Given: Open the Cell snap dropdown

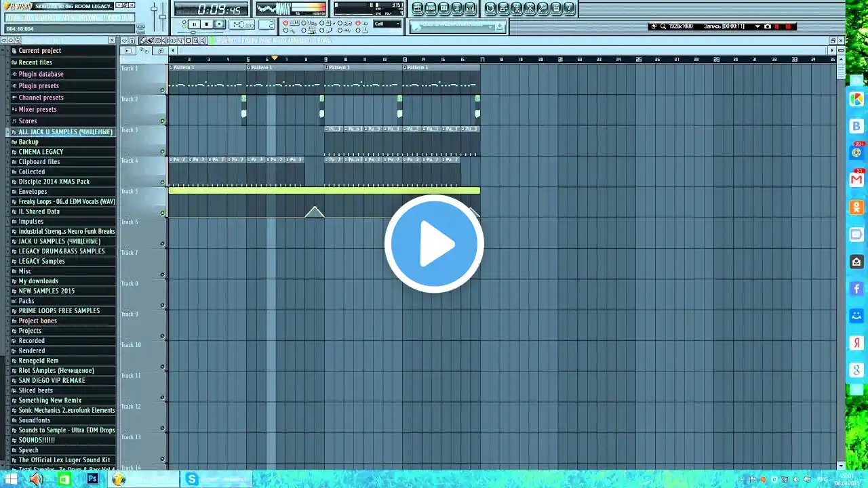Looking at the screenshot, I should pyautogui.click(x=388, y=24).
